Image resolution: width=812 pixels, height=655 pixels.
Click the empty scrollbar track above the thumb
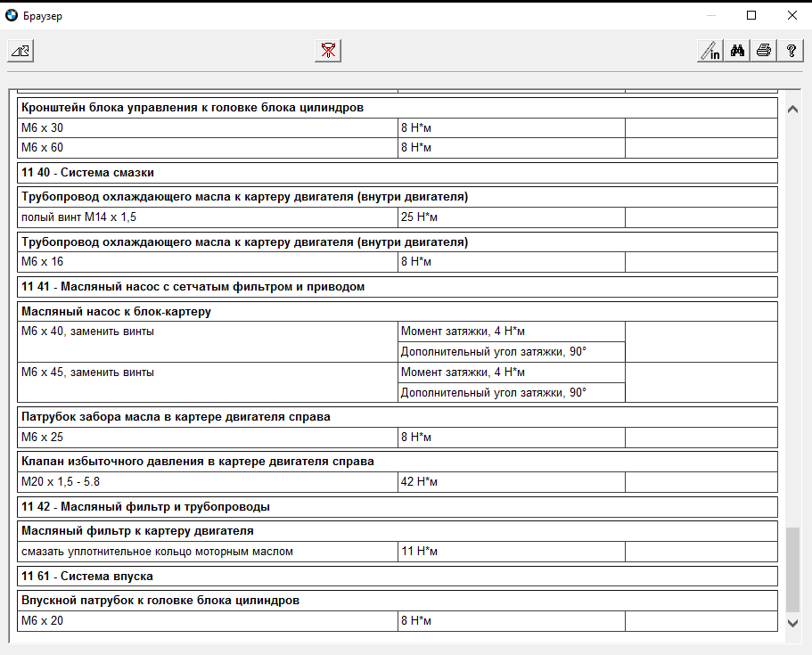click(791, 312)
